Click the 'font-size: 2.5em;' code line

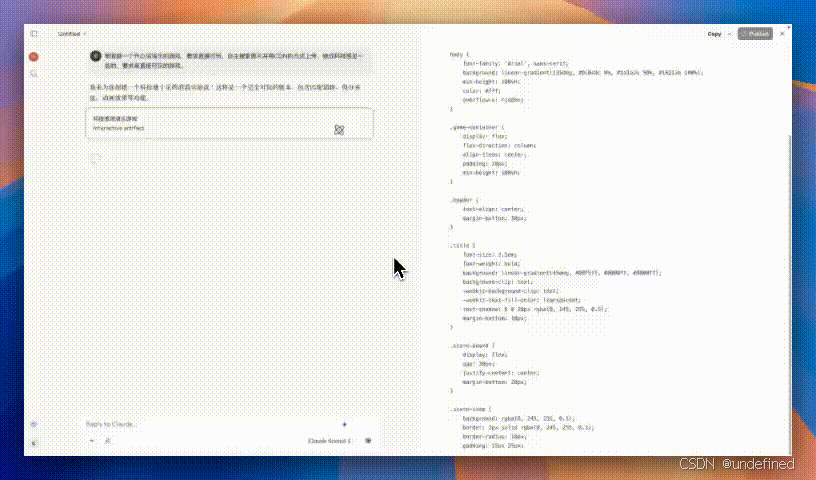point(490,255)
